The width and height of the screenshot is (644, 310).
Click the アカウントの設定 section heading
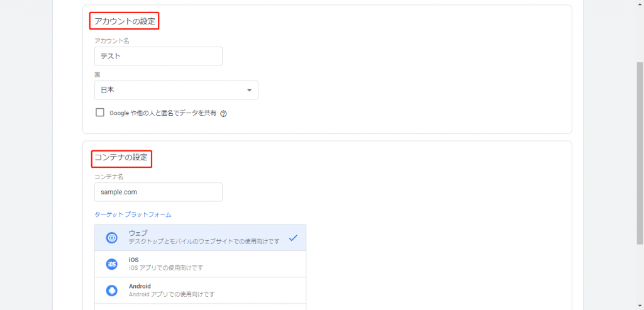tap(125, 21)
